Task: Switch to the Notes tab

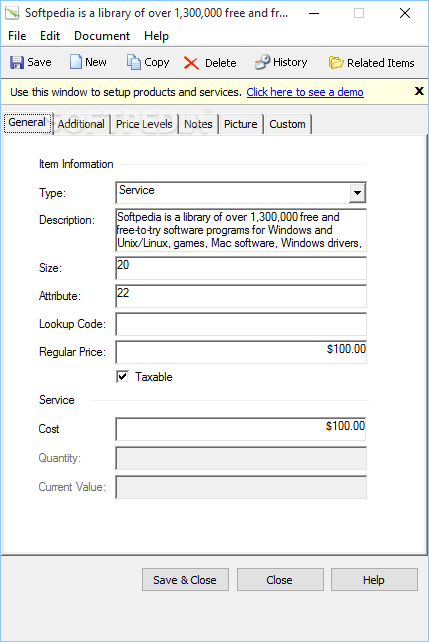Action: pyautogui.click(x=198, y=124)
